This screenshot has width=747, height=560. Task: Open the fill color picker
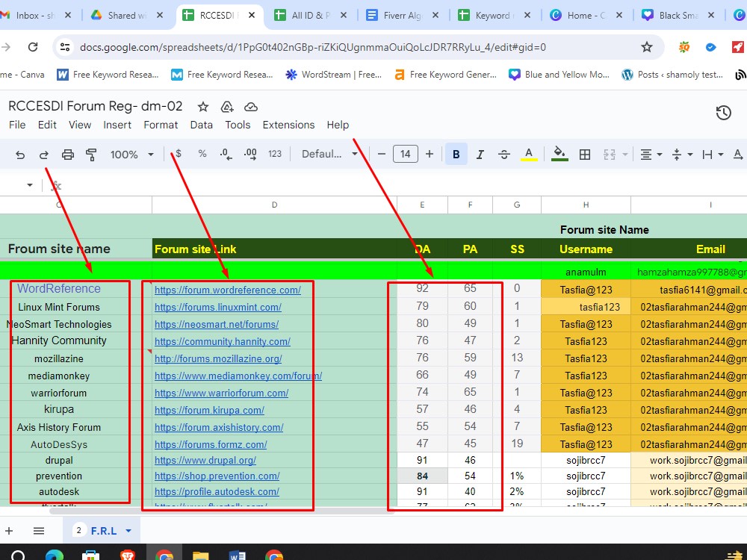click(560, 154)
